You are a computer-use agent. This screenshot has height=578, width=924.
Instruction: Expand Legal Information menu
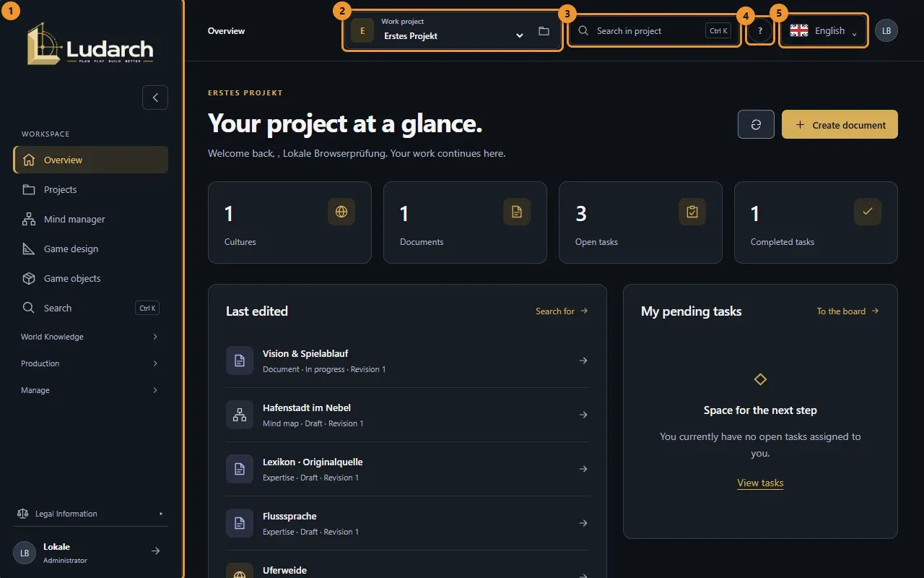coord(91,514)
